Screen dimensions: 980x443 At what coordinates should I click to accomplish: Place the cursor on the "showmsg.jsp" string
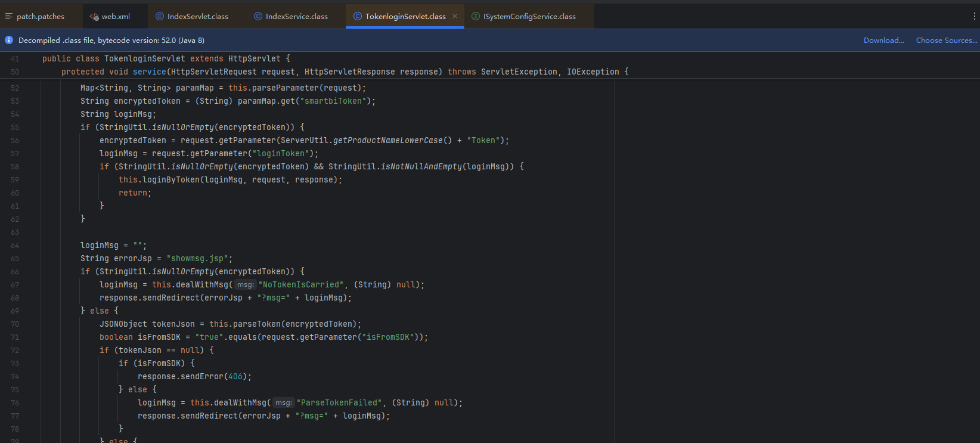(197, 259)
